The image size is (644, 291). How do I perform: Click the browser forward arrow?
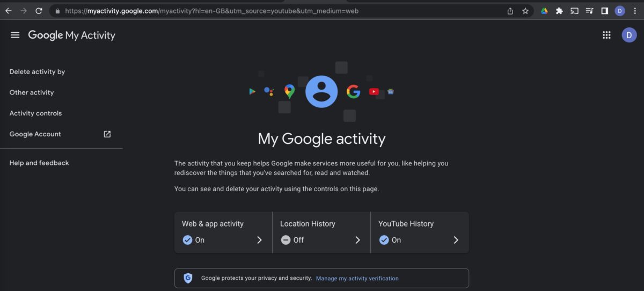pos(24,11)
